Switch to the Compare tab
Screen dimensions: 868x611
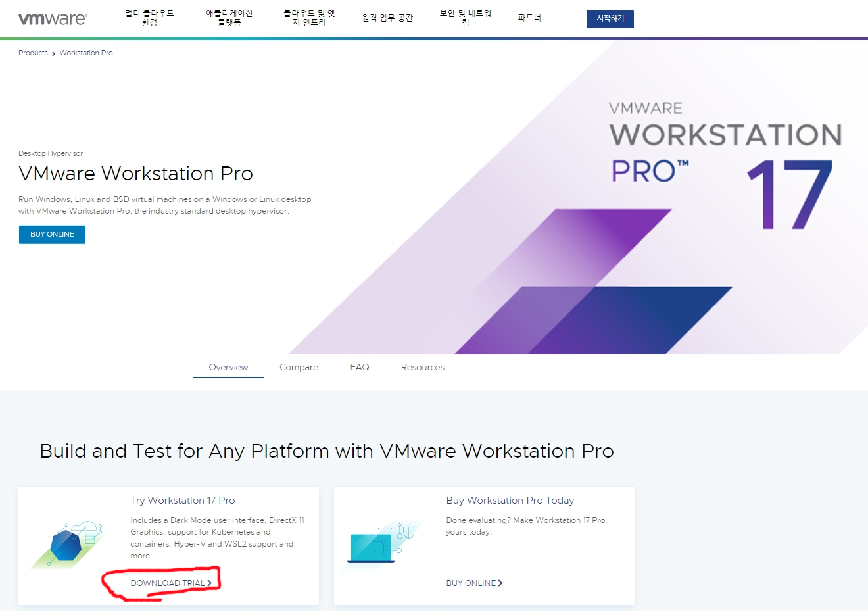[299, 367]
